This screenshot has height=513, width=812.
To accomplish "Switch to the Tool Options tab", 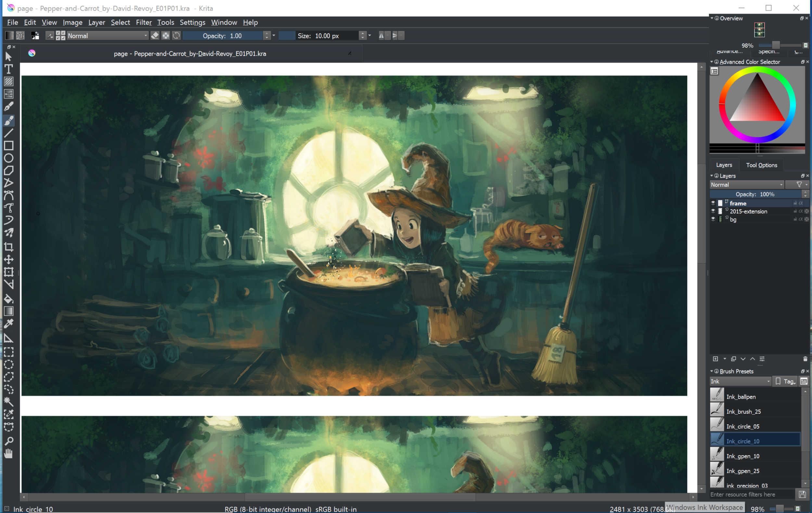I will pyautogui.click(x=761, y=165).
